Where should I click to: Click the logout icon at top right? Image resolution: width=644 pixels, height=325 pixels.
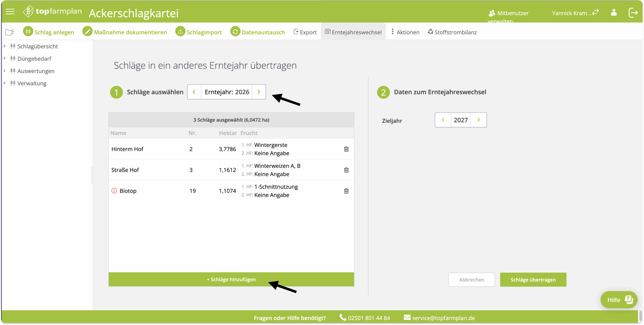(633, 13)
